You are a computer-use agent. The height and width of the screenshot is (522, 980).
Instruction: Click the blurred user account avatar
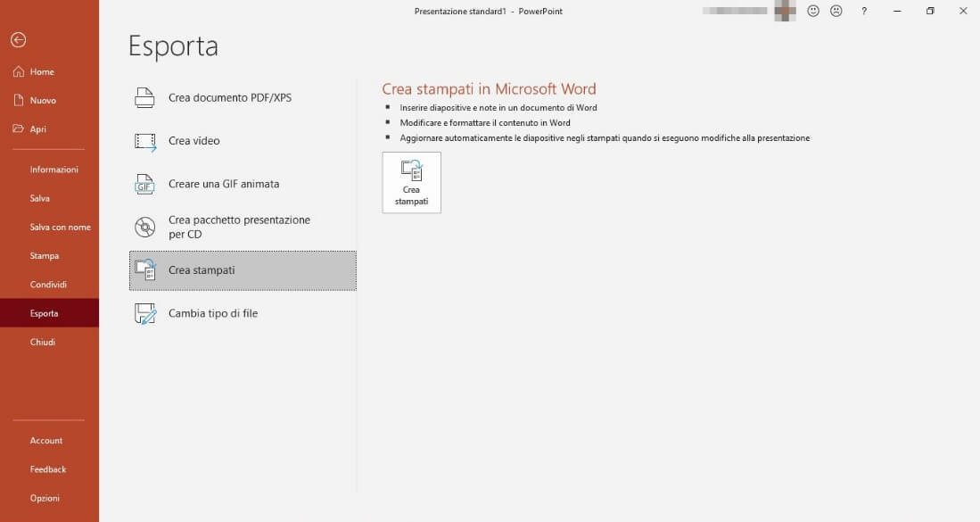point(785,12)
